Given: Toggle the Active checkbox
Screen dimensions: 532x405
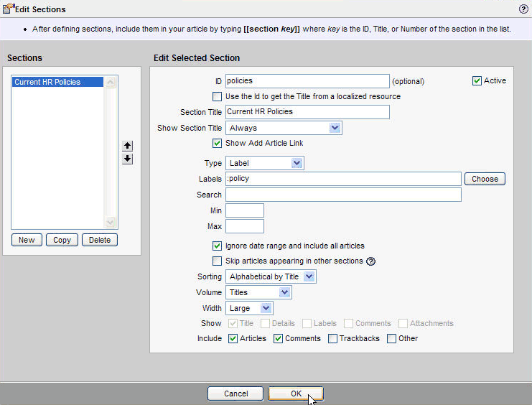Looking at the screenshot, I should coord(477,81).
